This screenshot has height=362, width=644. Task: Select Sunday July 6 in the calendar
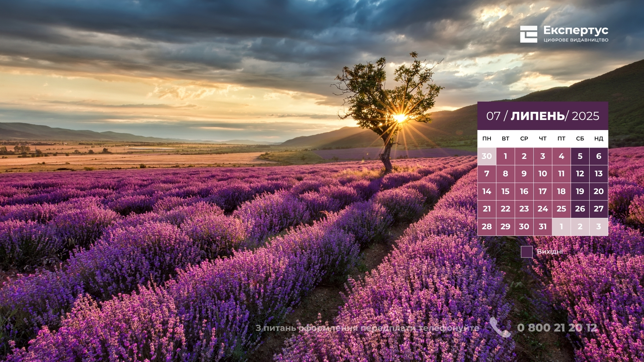coord(599,156)
